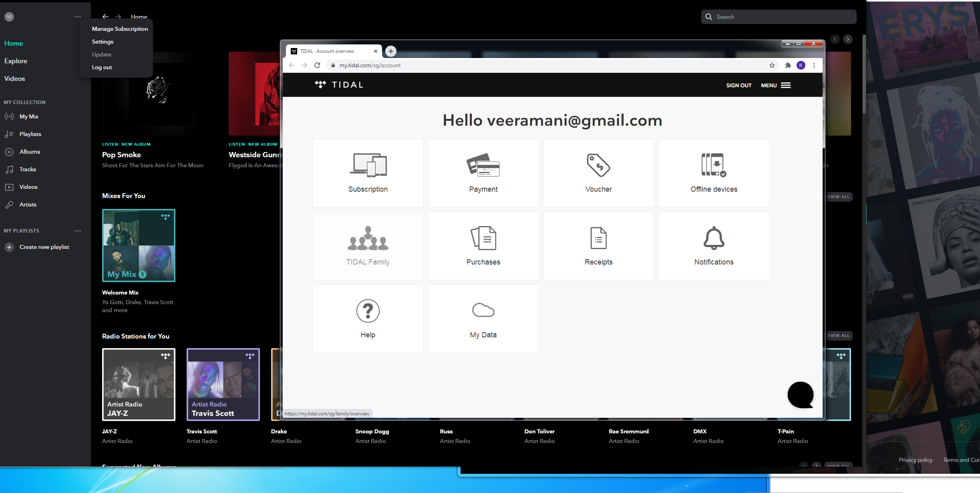The image size is (980, 493).
Task: Click Snoop Dogg artist radio name
Action: [x=372, y=431]
